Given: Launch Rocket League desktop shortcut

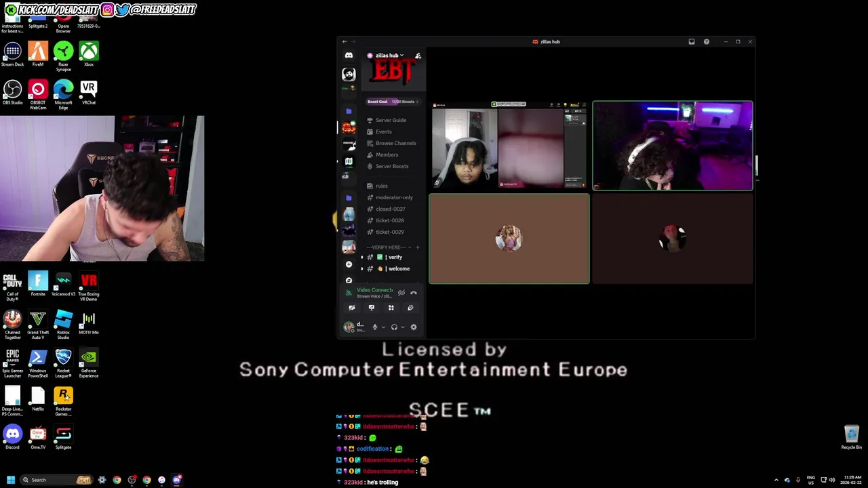Looking at the screenshot, I should 63,363.
